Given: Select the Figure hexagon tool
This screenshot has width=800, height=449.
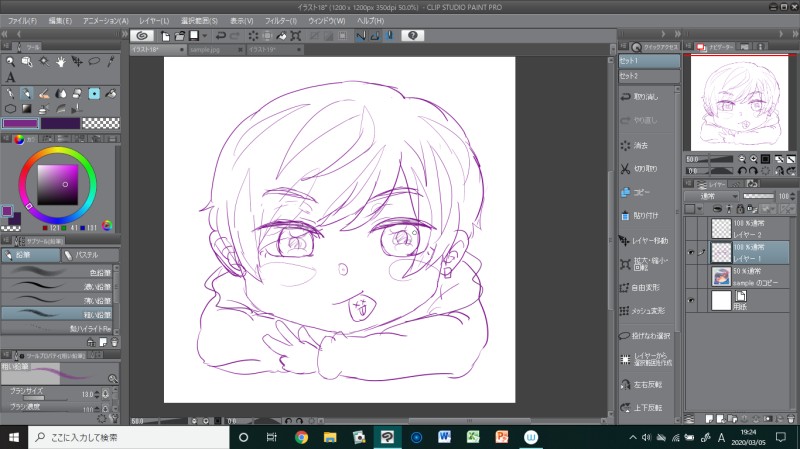Looking at the screenshot, I should click(10, 109).
